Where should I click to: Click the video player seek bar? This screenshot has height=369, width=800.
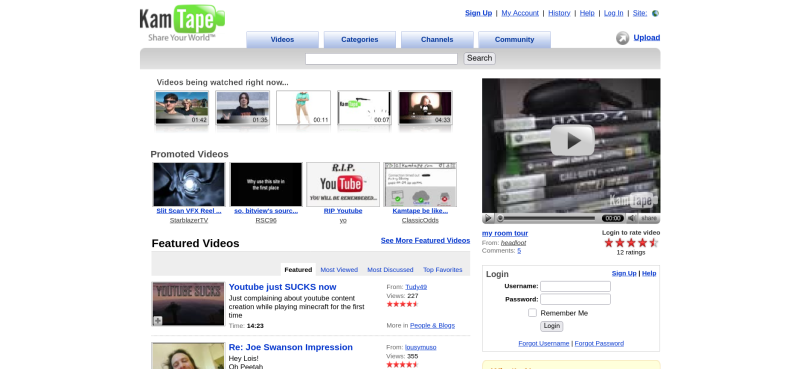point(547,218)
